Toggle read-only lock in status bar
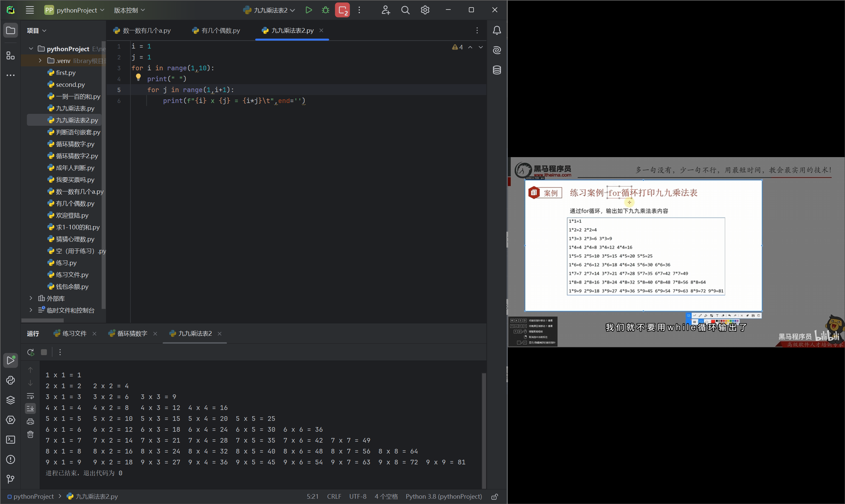Screen dimensions: 845x504 pos(495,496)
